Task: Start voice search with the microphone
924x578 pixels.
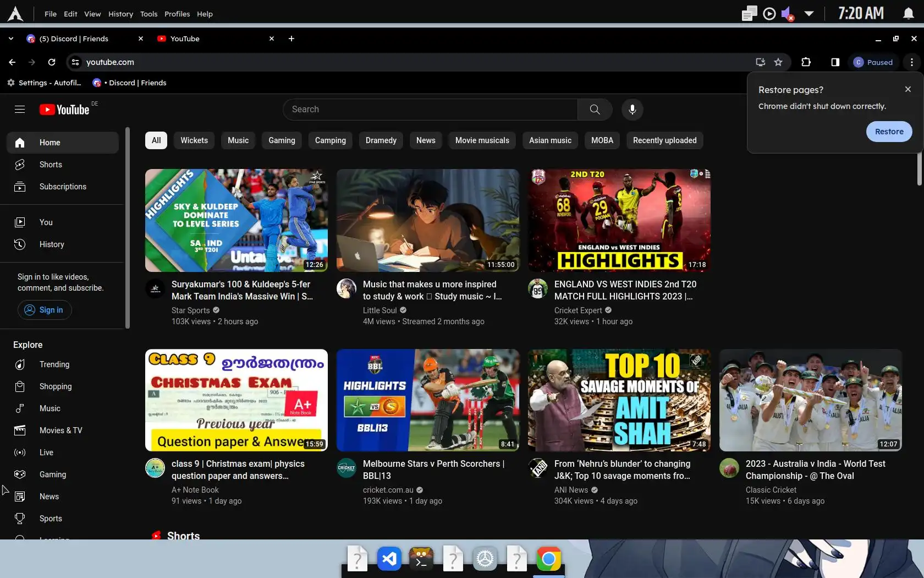Action: [x=632, y=110]
